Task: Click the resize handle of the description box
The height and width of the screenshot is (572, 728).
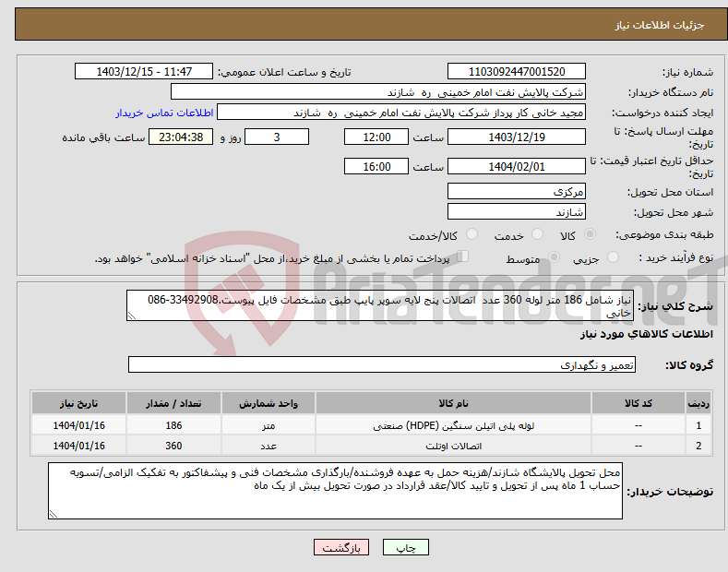Action: [132, 316]
